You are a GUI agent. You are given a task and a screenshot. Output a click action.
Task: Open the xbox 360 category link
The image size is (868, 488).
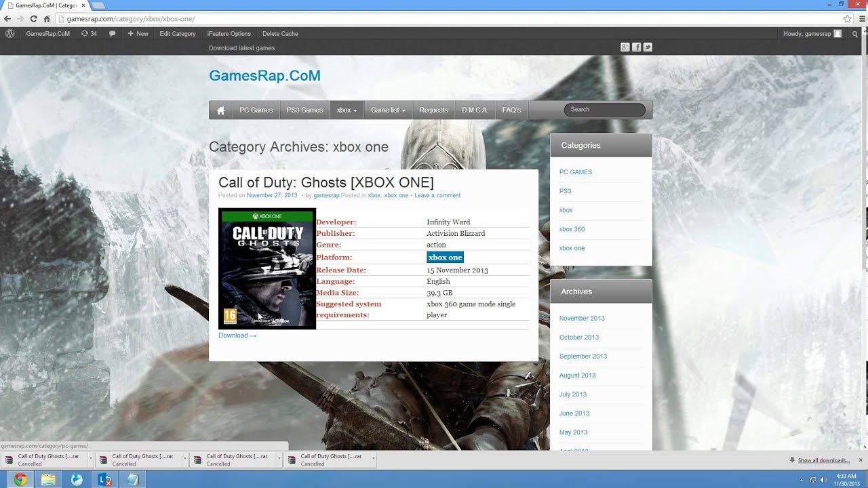[572, 229]
